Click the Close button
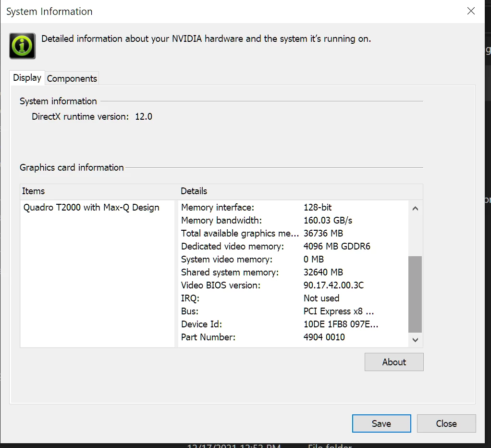The height and width of the screenshot is (448, 491). (x=446, y=423)
